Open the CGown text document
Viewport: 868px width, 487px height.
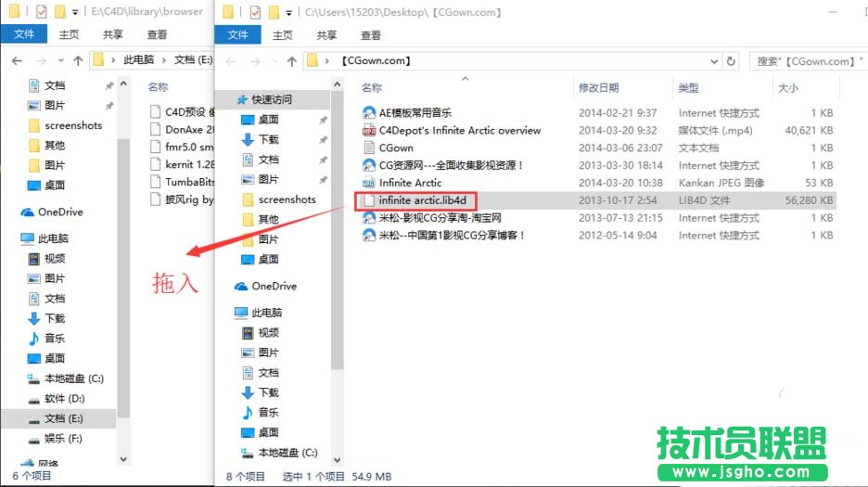click(396, 148)
